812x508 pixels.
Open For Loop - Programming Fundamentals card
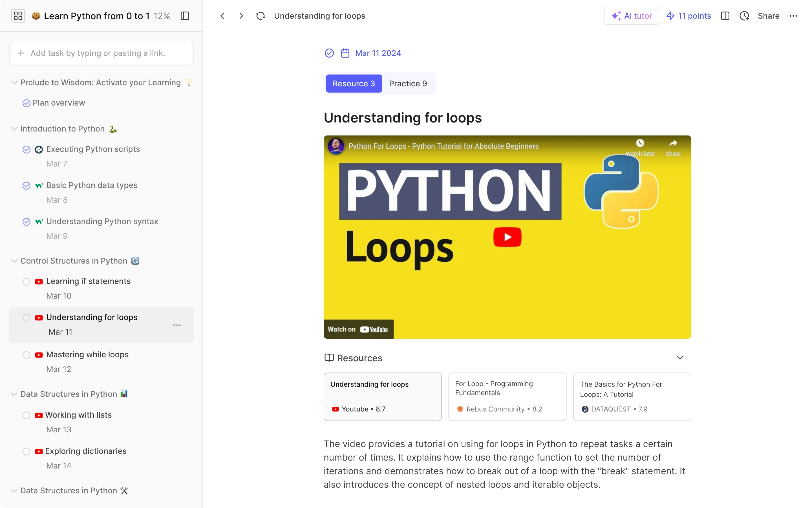[x=507, y=397]
